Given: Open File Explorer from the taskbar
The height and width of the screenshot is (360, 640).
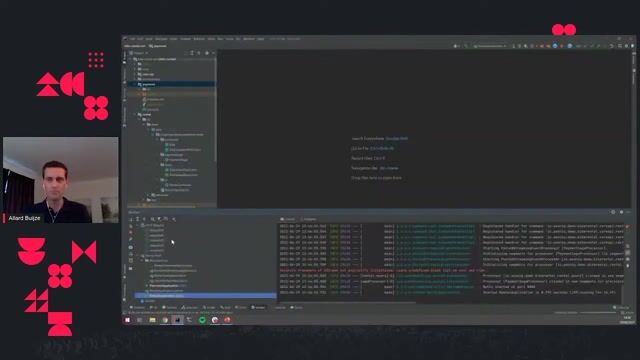Looking at the screenshot, I should (152, 320).
